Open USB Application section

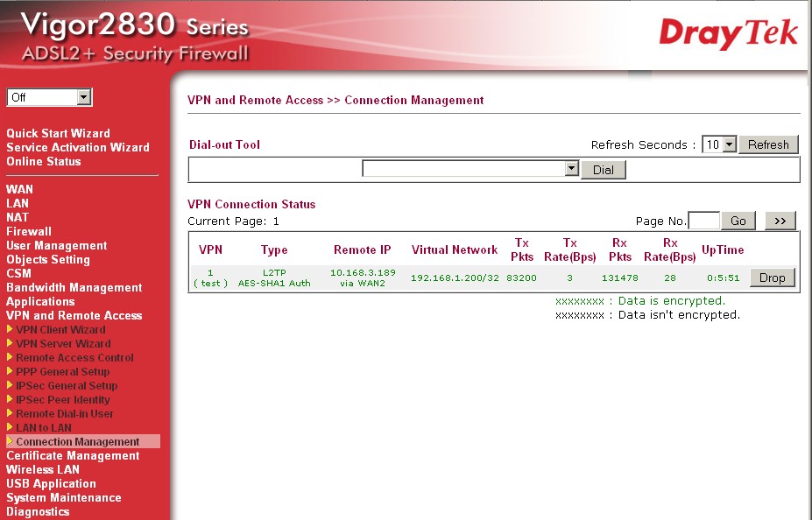pyautogui.click(x=52, y=482)
